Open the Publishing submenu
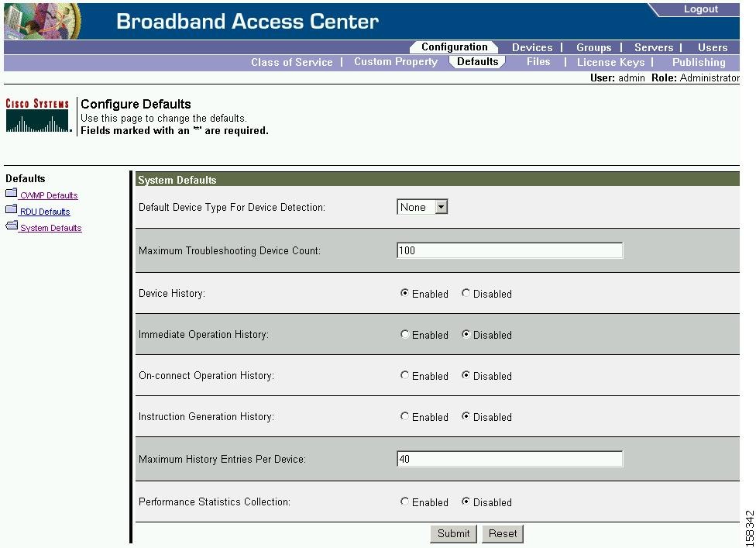756x548 pixels. pos(699,62)
